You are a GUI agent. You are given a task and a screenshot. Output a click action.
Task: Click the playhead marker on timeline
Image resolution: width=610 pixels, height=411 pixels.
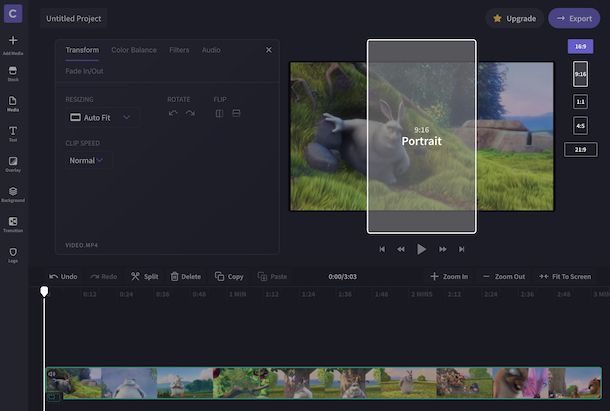[44, 291]
